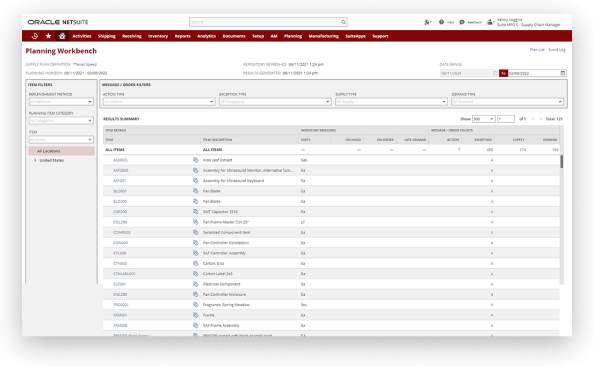Open the Shortcuts star icon
594x367 pixels.
(x=48, y=36)
